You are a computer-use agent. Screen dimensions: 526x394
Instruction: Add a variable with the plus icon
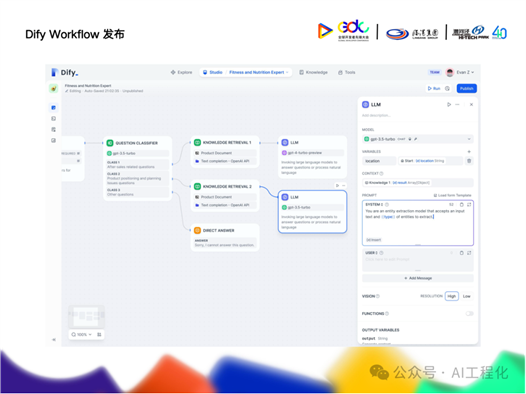469,152
